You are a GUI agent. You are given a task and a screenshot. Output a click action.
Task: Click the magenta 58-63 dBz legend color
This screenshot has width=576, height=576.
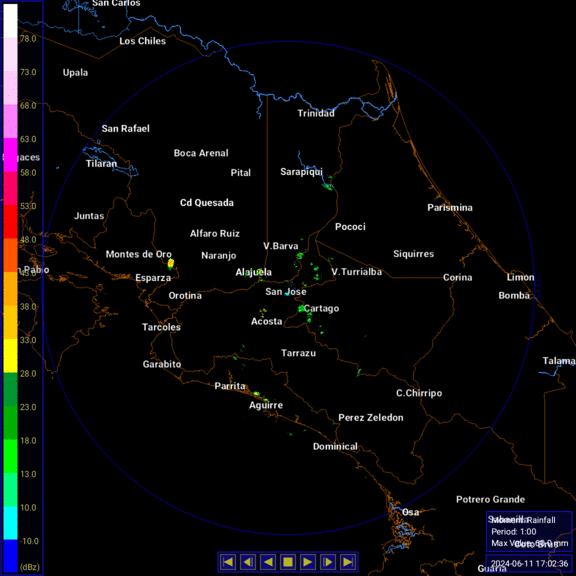10,155
